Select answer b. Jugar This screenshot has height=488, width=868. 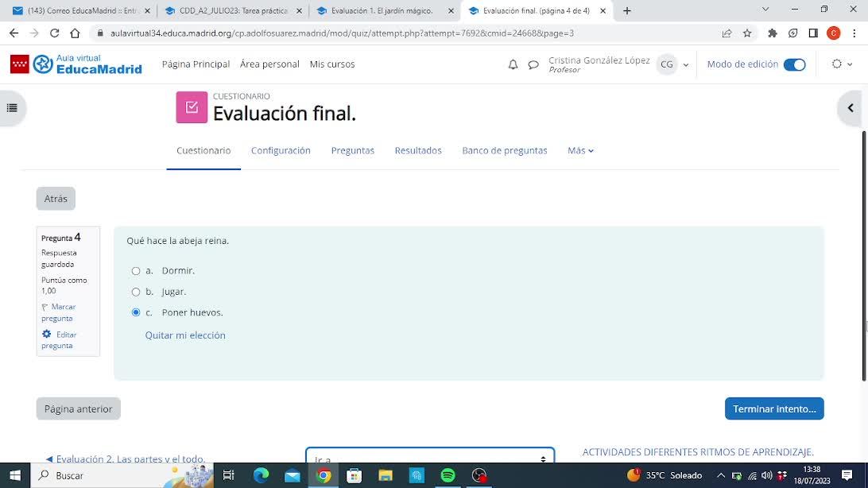click(x=136, y=292)
